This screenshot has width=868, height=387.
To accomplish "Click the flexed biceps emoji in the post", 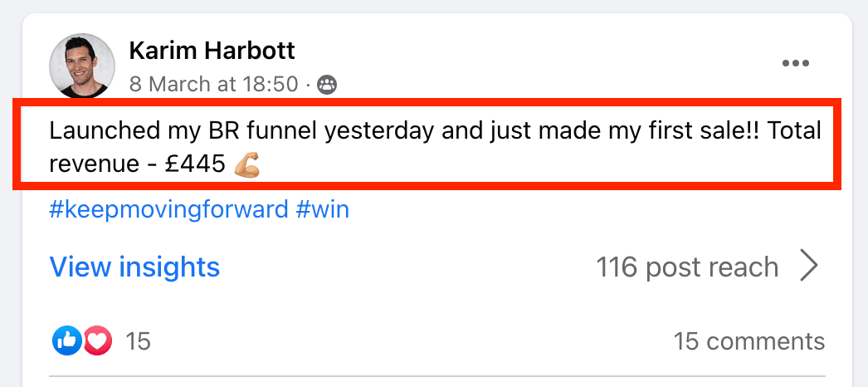I will coord(246,164).
